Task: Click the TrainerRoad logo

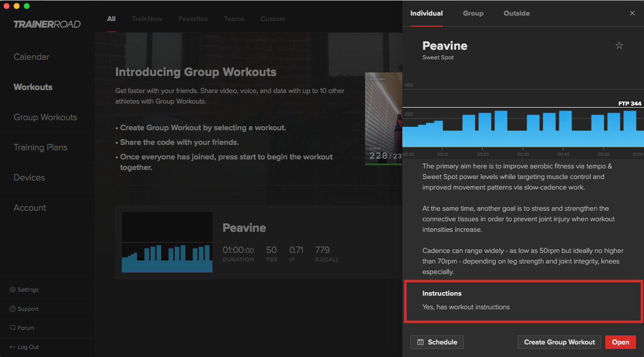Action: [x=47, y=24]
